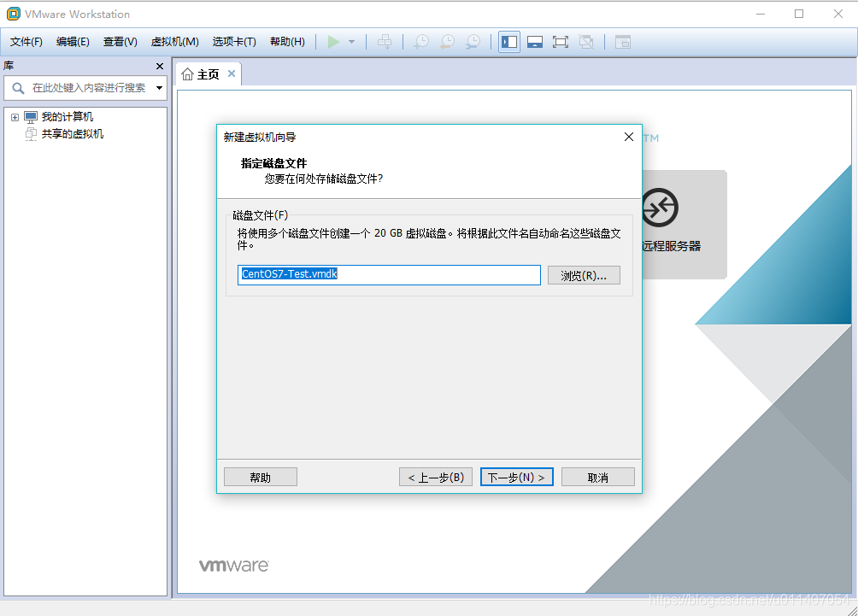Minimize the VMware Workstation window
The height and width of the screenshot is (616, 858).
pos(761,14)
